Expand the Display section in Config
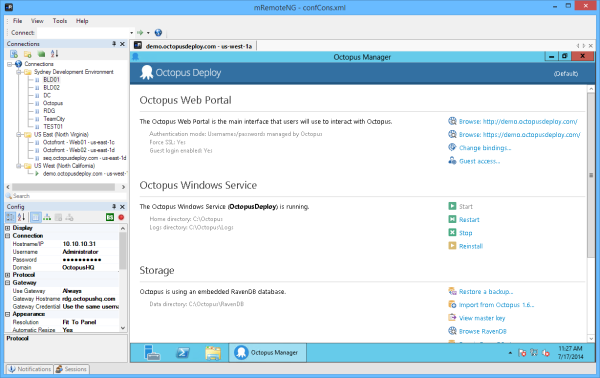The height and width of the screenshot is (378, 600). [7, 228]
